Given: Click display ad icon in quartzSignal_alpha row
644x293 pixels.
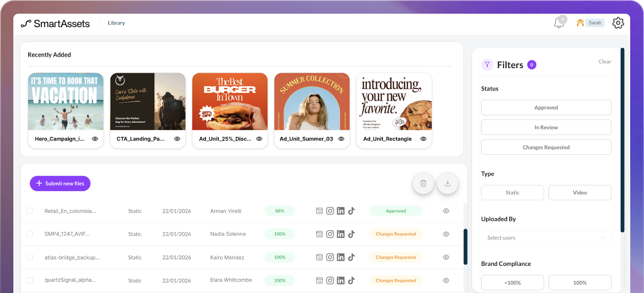Looking at the screenshot, I should click(319, 281).
